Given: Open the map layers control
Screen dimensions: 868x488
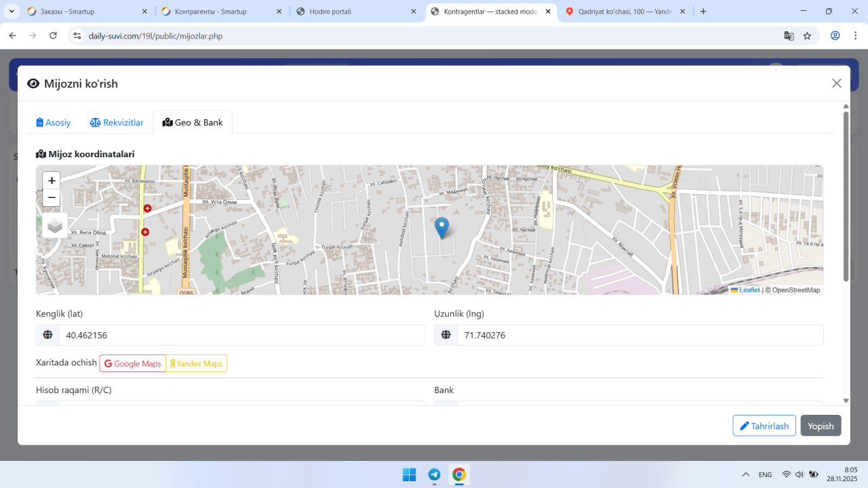Looking at the screenshot, I should tap(55, 226).
